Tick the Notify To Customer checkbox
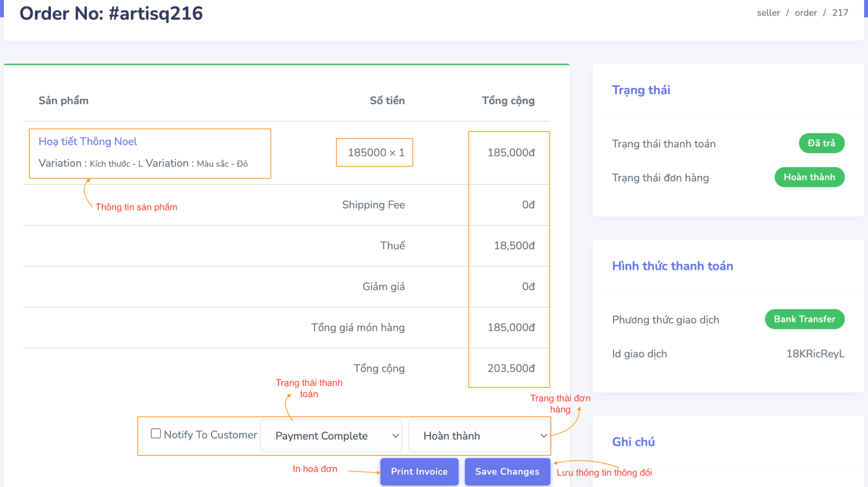 coord(156,434)
